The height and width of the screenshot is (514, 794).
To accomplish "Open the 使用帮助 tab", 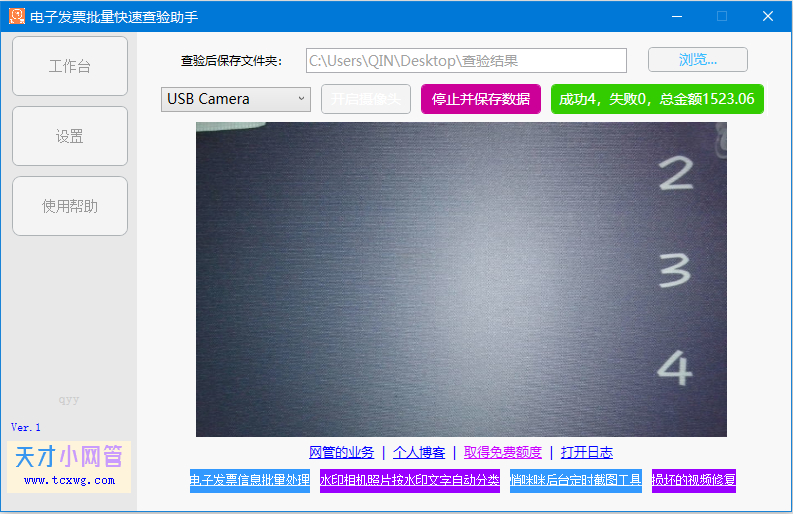I will pyautogui.click(x=70, y=206).
